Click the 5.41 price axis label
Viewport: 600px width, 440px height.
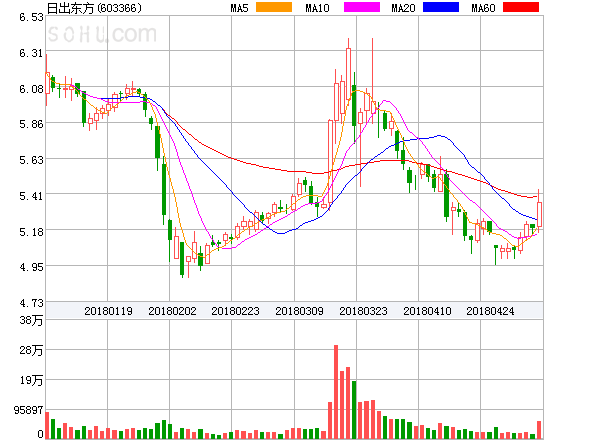tap(31, 196)
